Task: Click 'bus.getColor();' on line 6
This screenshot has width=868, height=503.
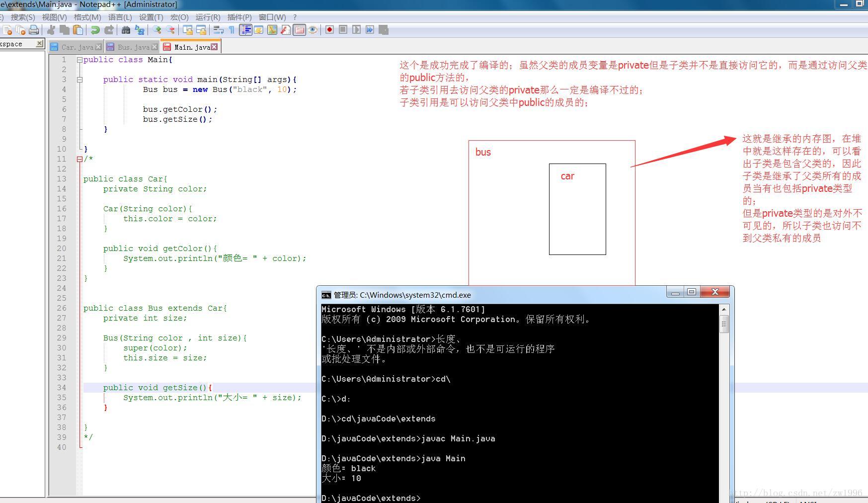Action: click(180, 109)
